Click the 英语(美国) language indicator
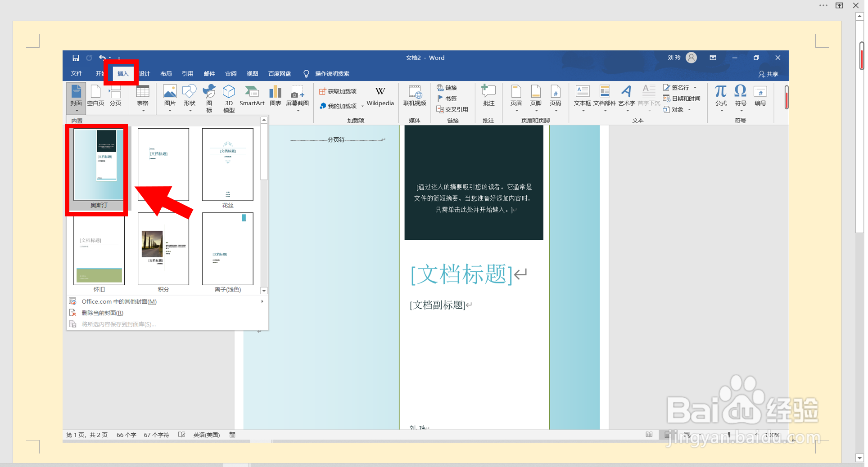 click(207, 435)
